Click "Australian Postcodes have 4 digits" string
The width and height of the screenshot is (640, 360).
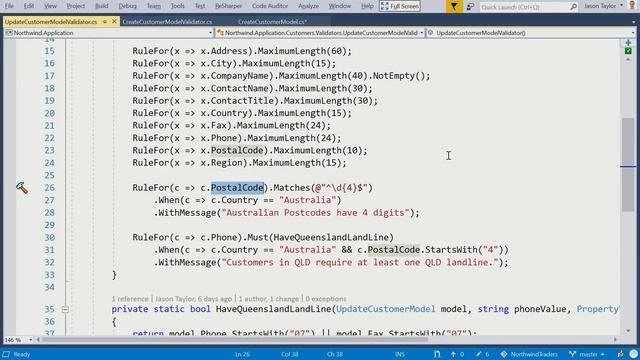click(315, 213)
